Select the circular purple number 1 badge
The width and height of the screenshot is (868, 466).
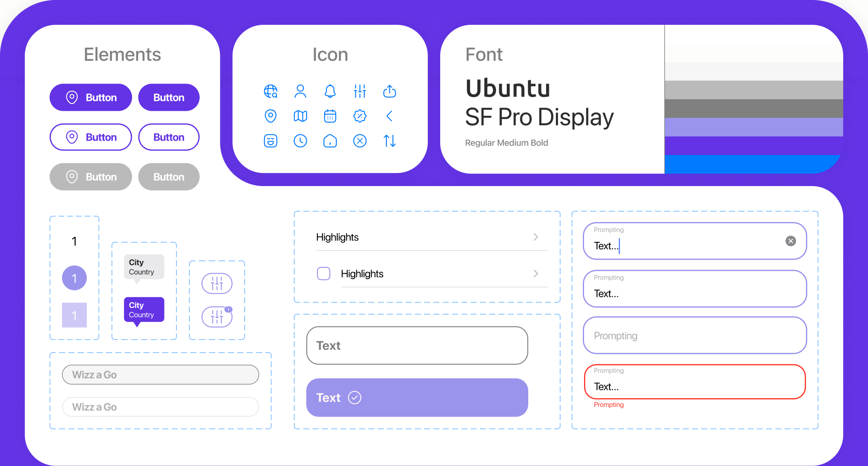click(74, 278)
